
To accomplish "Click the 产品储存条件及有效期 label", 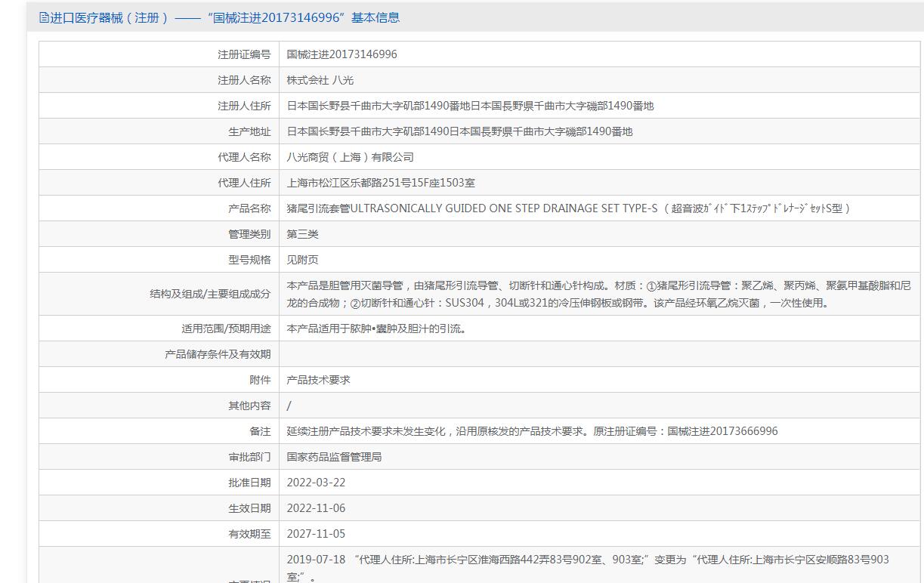I will tap(218, 354).
